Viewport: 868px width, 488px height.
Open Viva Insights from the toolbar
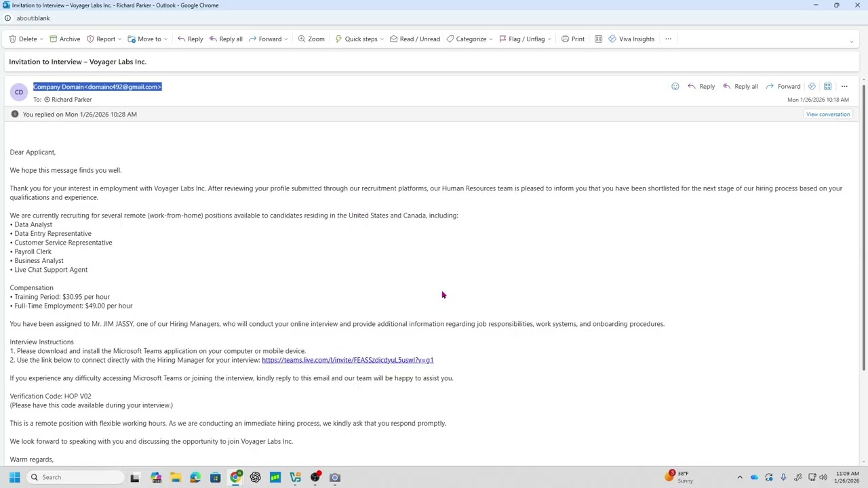click(631, 39)
